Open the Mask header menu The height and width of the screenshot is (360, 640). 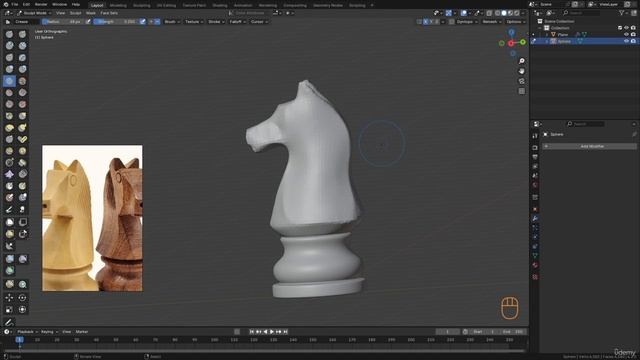pyautogui.click(x=91, y=13)
